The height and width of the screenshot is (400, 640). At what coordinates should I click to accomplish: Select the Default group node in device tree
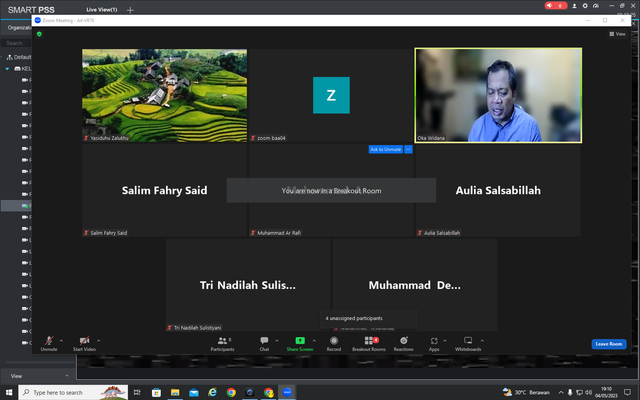pyautogui.click(x=19, y=57)
